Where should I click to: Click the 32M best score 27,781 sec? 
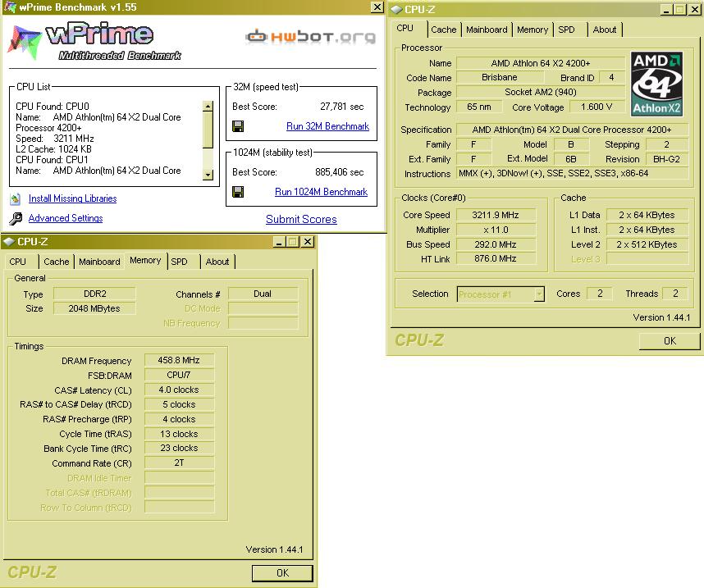coord(341,107)
